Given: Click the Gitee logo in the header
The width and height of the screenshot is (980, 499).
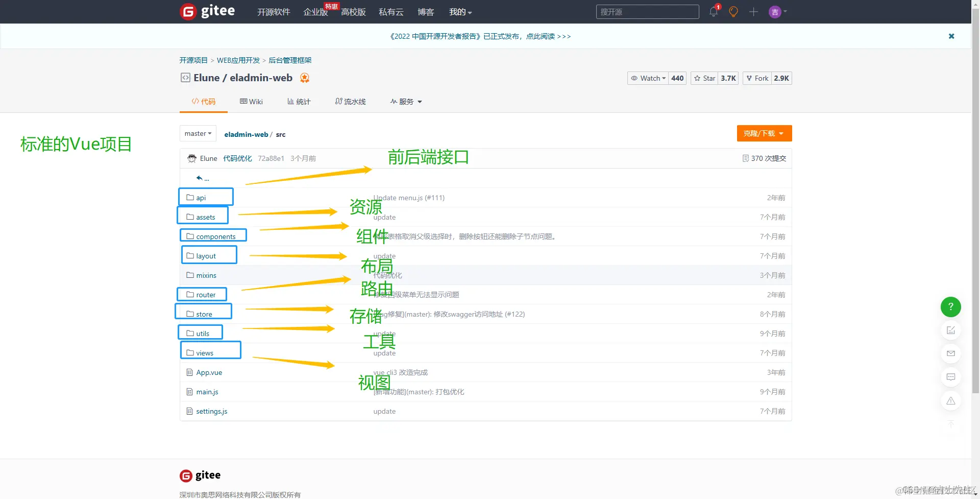Looking at the screenshot, I should point(207,11).
